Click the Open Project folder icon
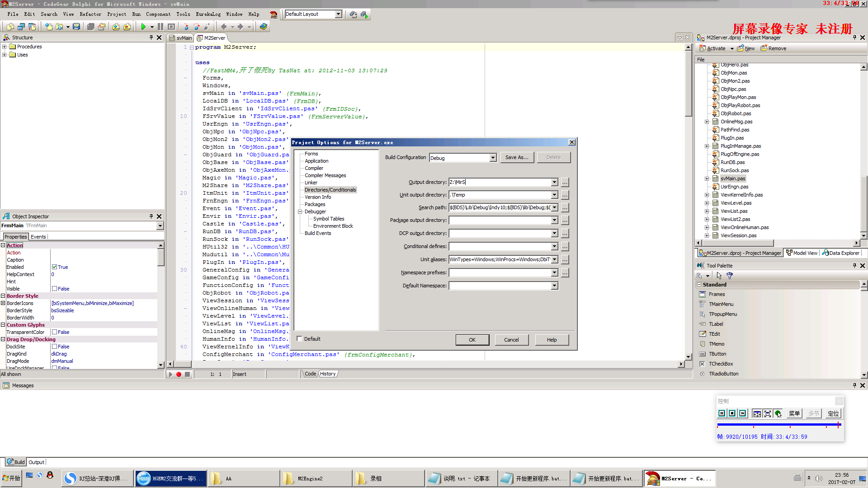The image size is (868, 488). coord(102,27)
